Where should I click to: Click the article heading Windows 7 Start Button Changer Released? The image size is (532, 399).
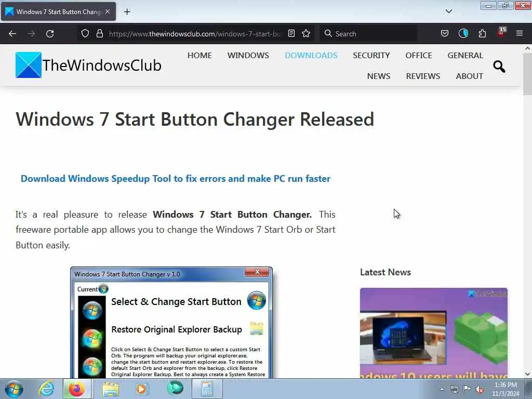(195, 119)
